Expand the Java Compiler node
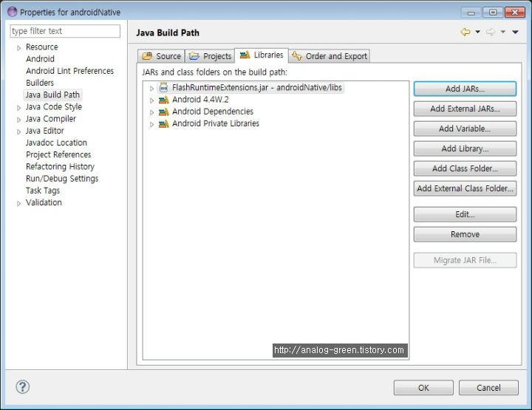 18,120
